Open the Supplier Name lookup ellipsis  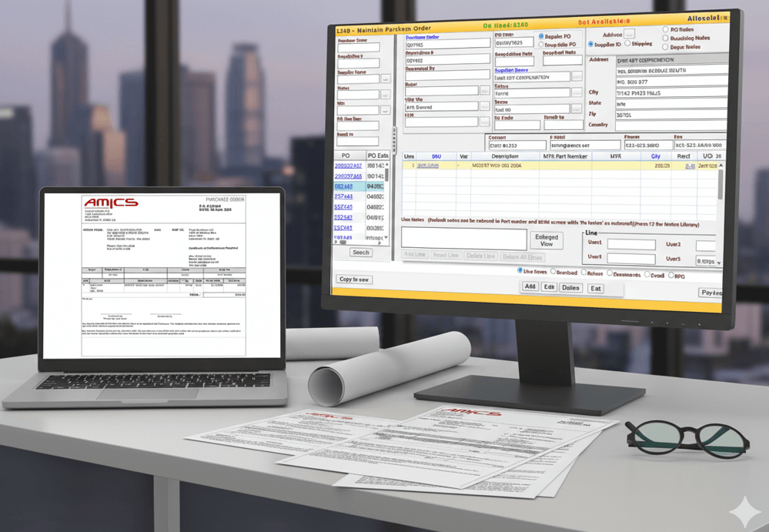[x=384, y=77]
